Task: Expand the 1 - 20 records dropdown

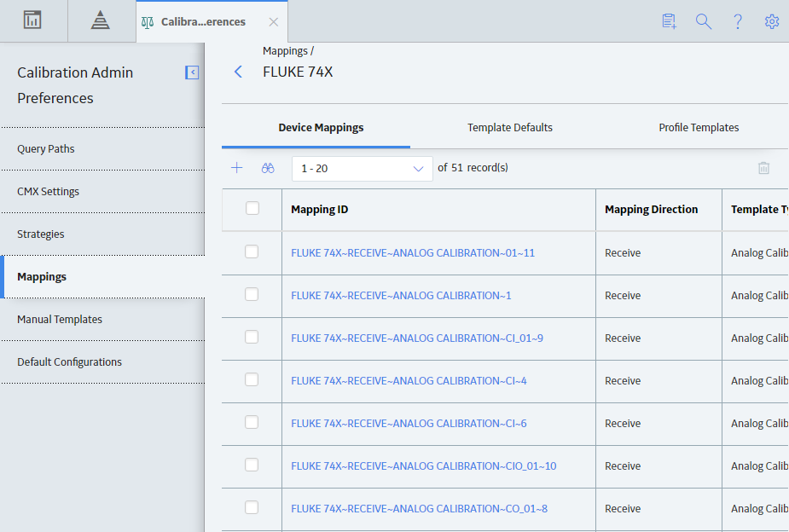Action: click(x=363, y=169)
